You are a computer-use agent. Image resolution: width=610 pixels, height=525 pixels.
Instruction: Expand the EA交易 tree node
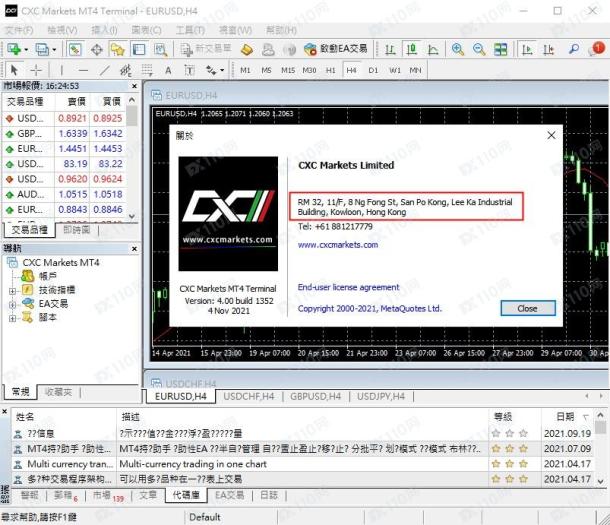click(12, 305)
